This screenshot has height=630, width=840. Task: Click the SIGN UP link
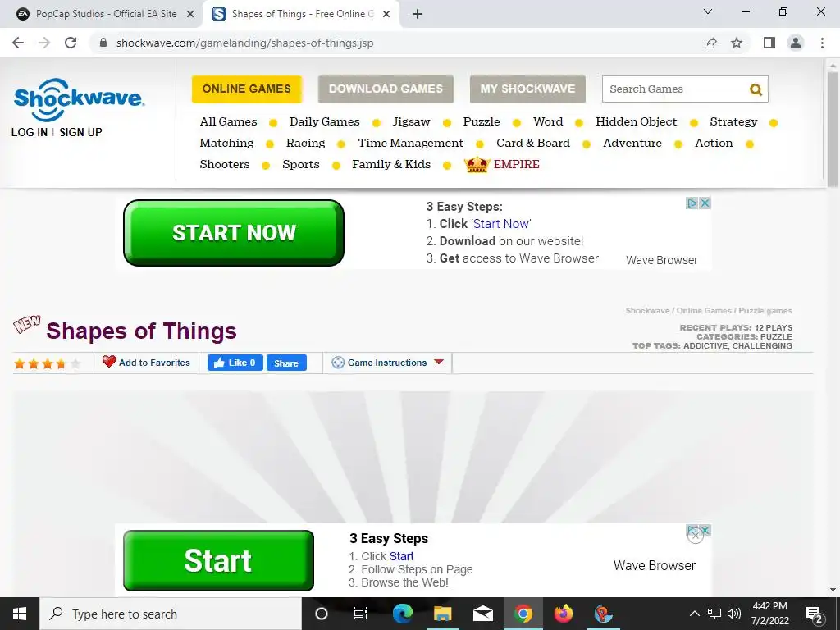80,132
